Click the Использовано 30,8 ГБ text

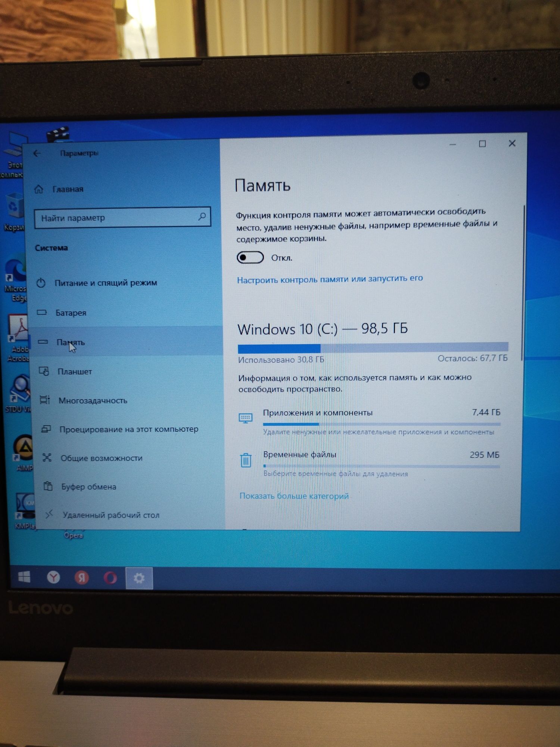coord(281,360)
